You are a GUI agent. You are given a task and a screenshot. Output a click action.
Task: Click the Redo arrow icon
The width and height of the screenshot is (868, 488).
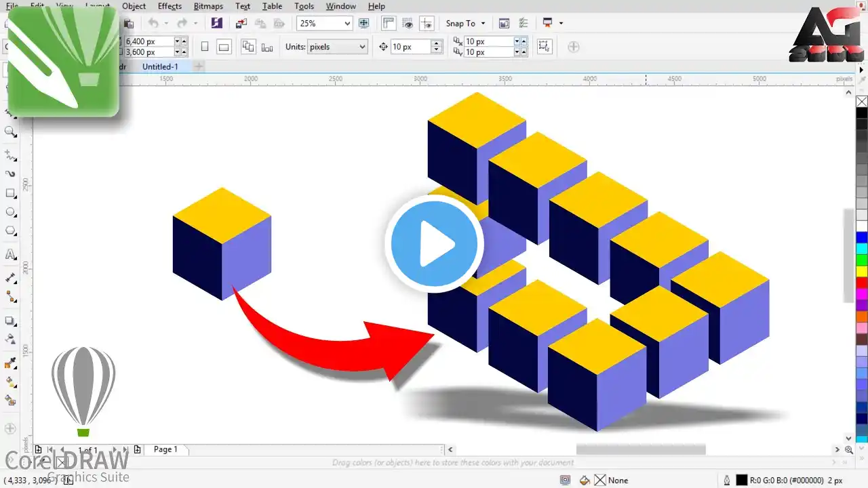[x=183, y=23]
